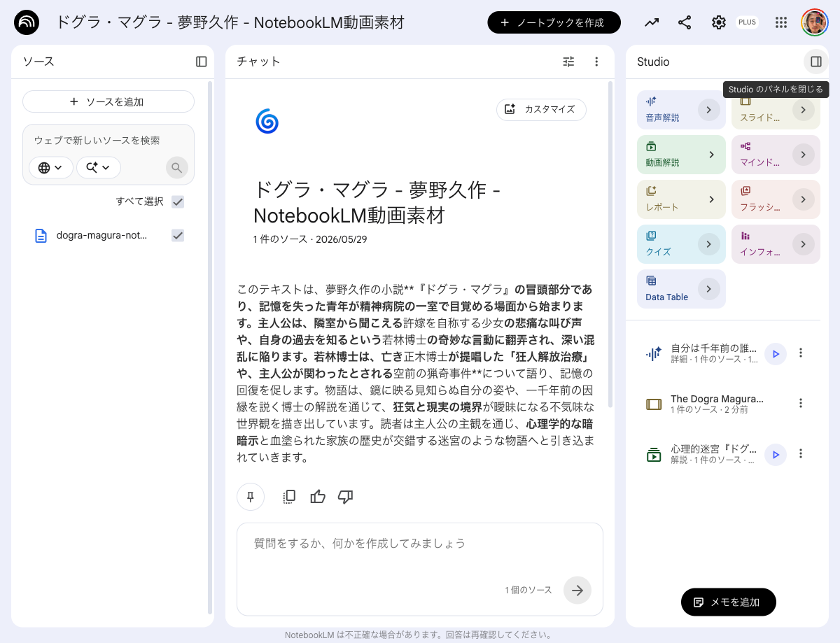Expand 音声解説 customization arrow
This screenshot has width=840, height=643.
[709, 110]
